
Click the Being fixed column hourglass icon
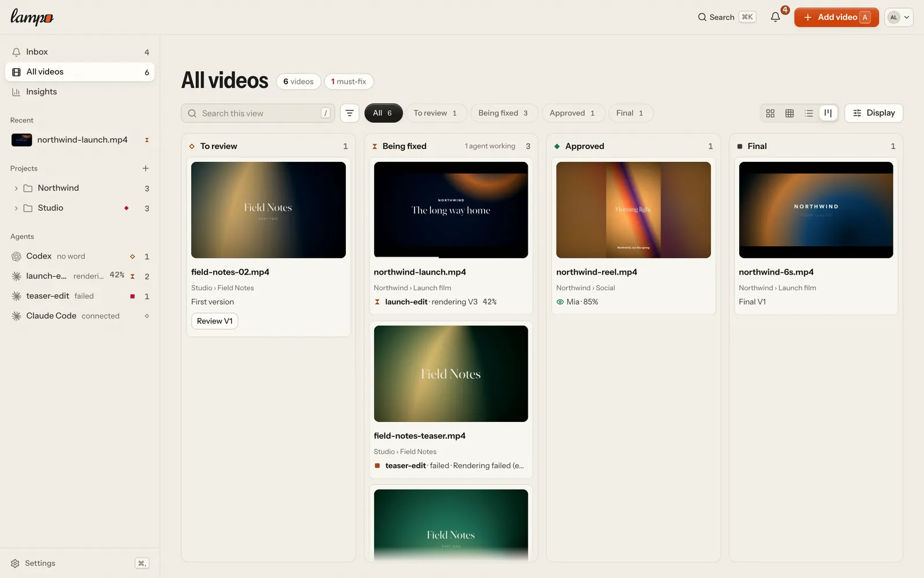point(375,146)
